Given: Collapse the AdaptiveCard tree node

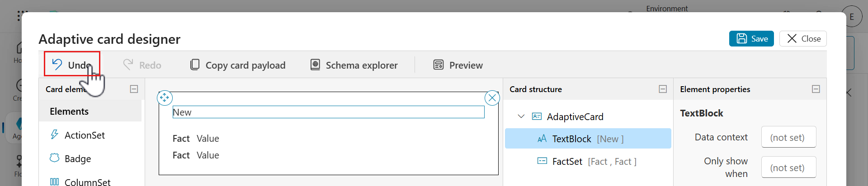Looking at the screenshot, I should click(521, 116).
